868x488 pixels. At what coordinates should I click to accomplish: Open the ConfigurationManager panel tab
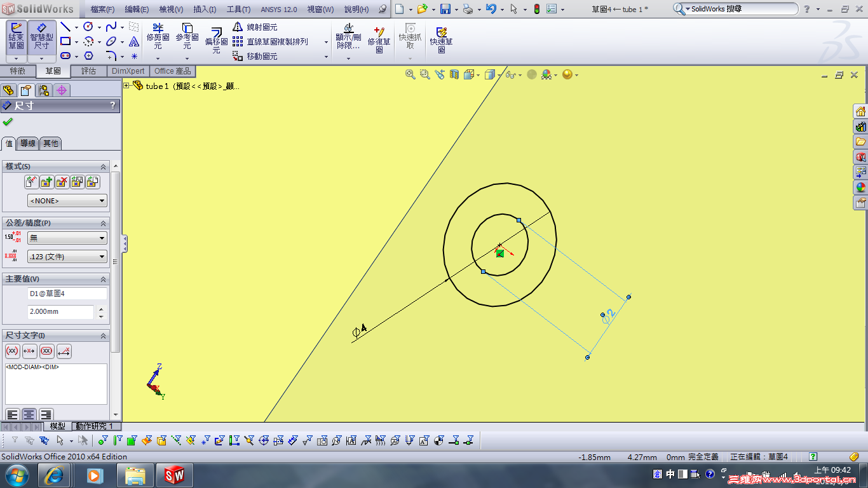click(x=43, y=90)
